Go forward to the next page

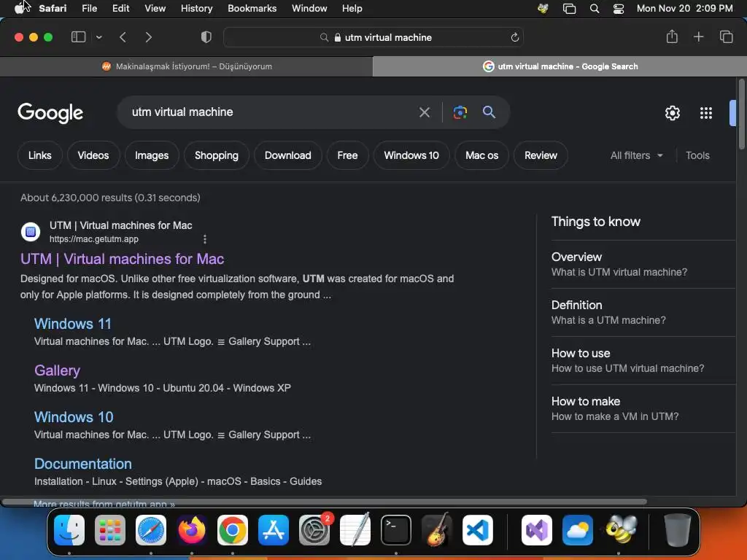[149, 37]
